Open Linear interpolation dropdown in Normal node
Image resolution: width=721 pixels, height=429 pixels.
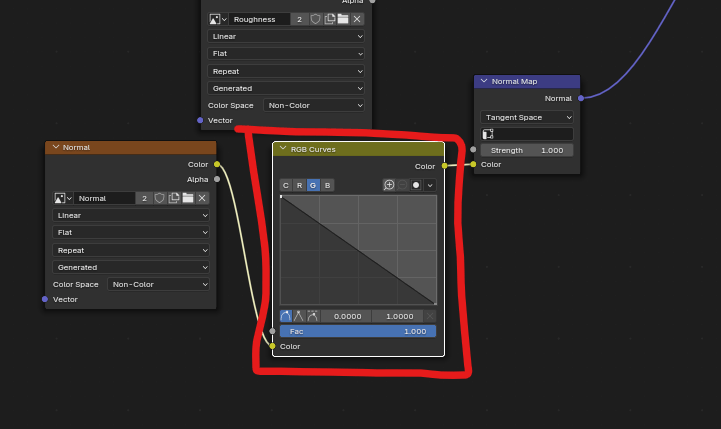131,215
